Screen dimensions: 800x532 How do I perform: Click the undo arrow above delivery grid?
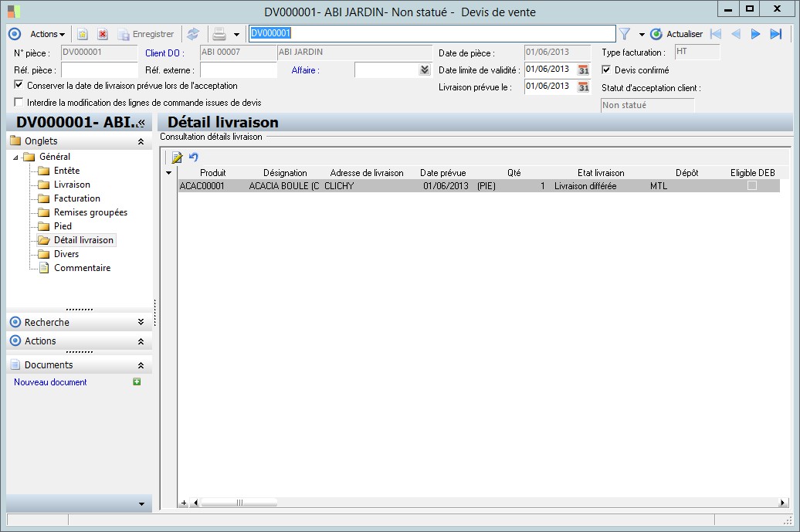194,157
